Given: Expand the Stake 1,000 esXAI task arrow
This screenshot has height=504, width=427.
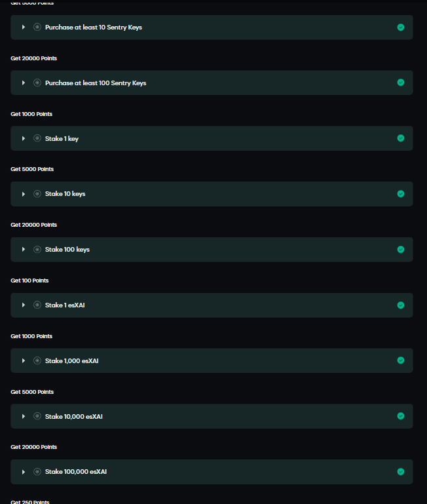Looking at the screenshot, I should tap(24, 360).
